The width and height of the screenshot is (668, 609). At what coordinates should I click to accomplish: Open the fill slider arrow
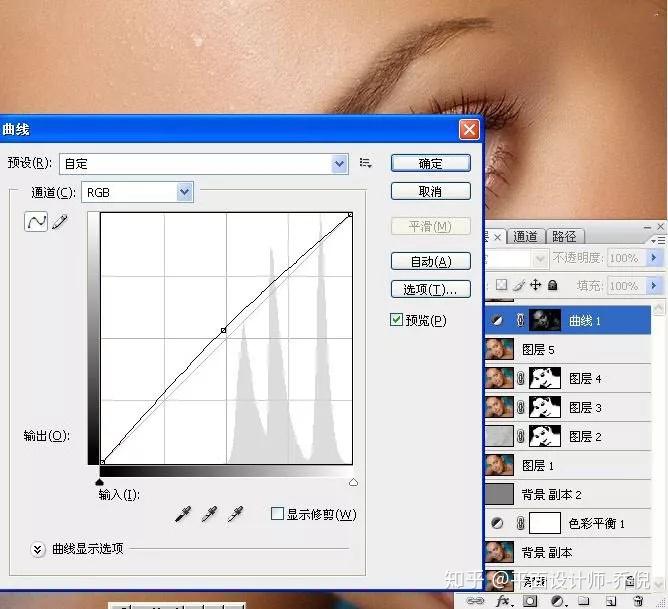654,285
